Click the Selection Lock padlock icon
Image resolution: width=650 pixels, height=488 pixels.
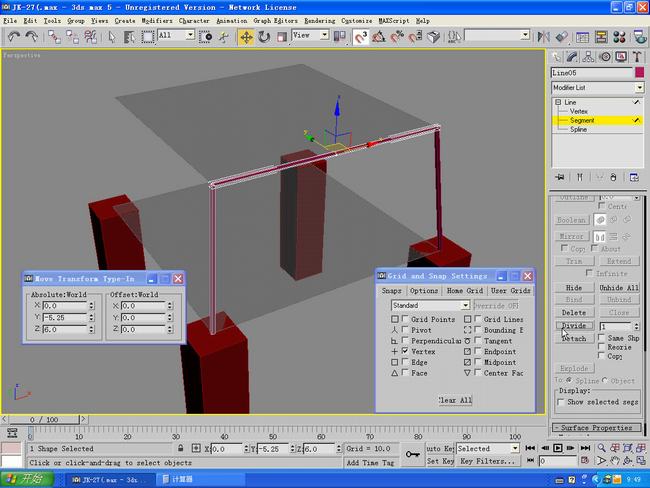coord(180,448)
